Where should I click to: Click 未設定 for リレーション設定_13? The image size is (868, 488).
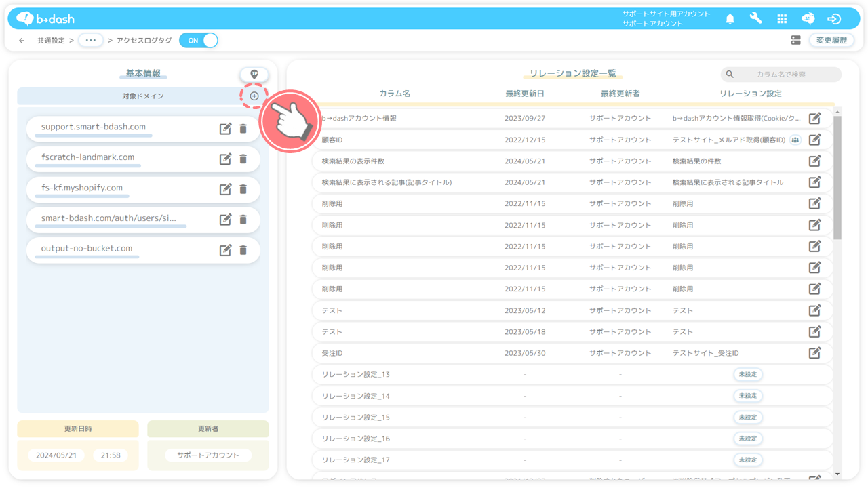click(747, 375)
